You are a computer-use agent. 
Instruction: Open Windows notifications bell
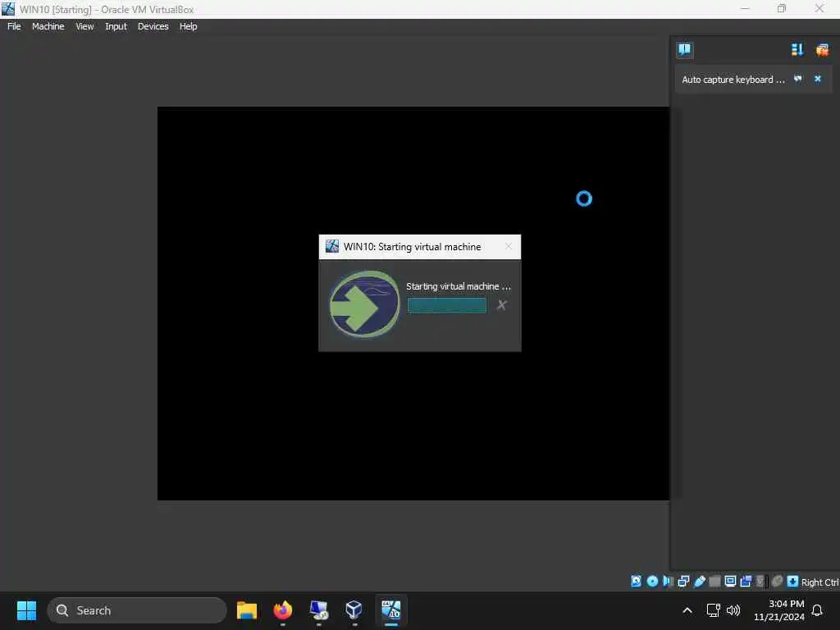[817, 610]
